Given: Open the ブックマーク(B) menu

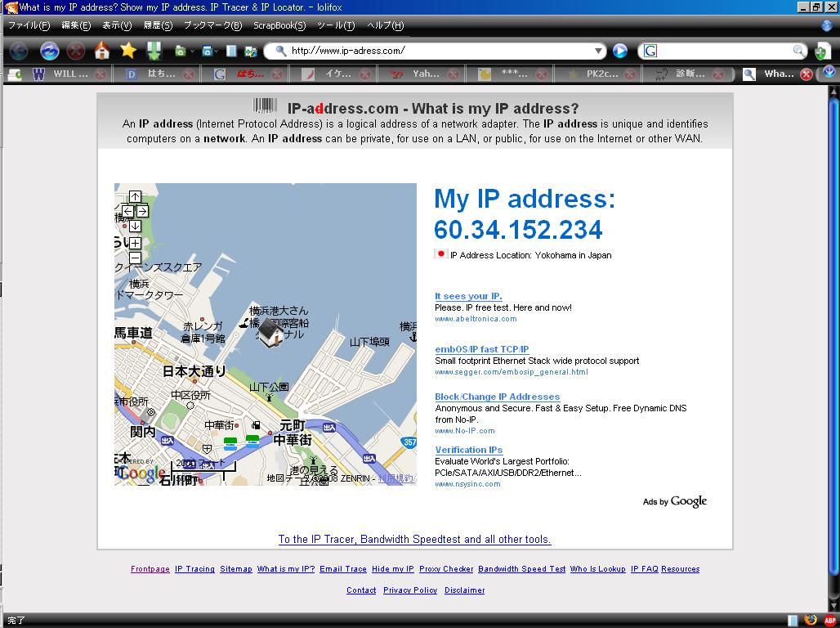Looking at the screenshot, I should click(x=212, y=25).
